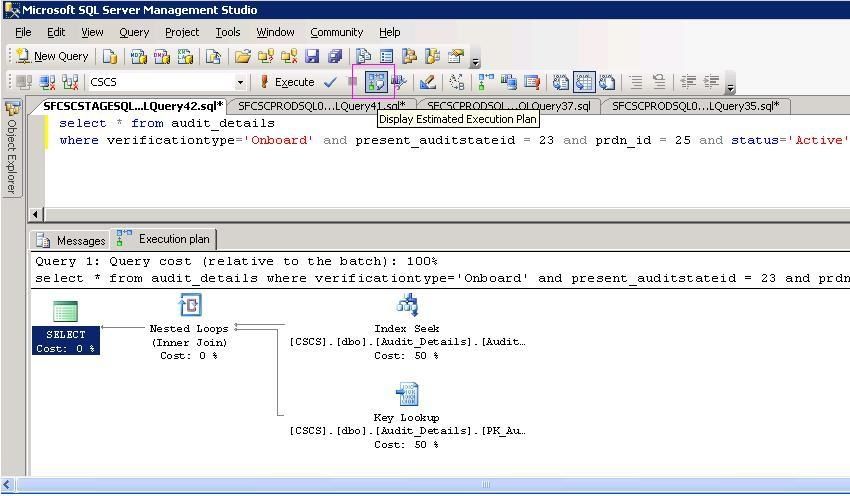
Task: Specify Values for Template Parameters icon
Action: pyautogui.click(x=457, y=82)
